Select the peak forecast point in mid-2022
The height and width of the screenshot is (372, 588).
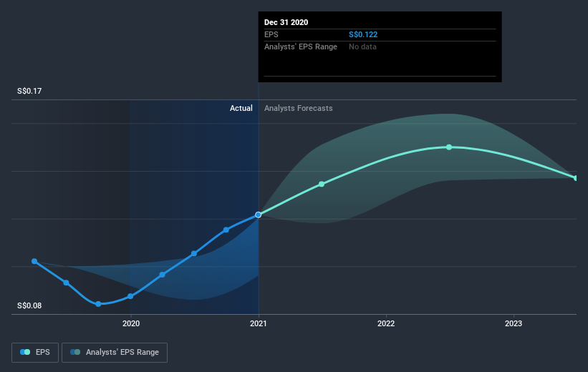(x=449, y=147)
